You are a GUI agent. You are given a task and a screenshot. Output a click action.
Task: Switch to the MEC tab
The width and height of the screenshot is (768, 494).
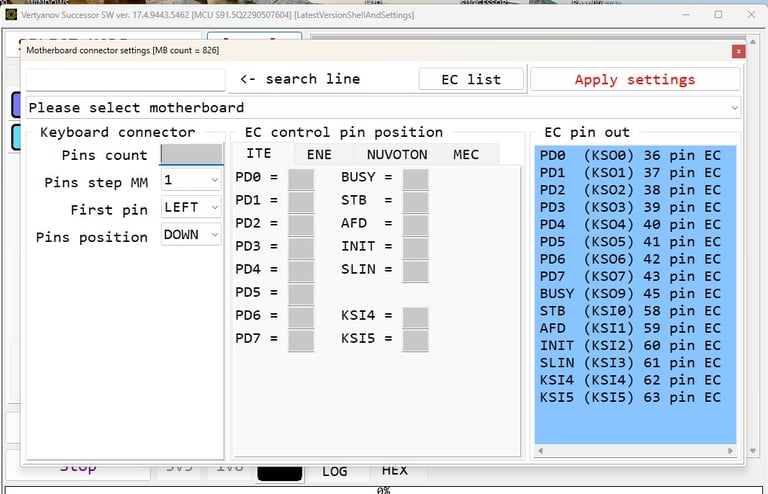tap(466, 155)
